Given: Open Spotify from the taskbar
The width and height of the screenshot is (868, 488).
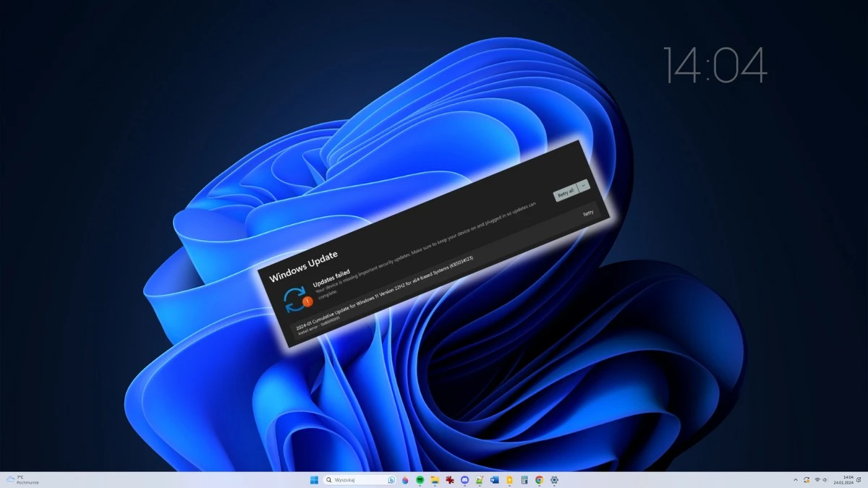Looking at the screenshot, I should [x=420, y=479].
